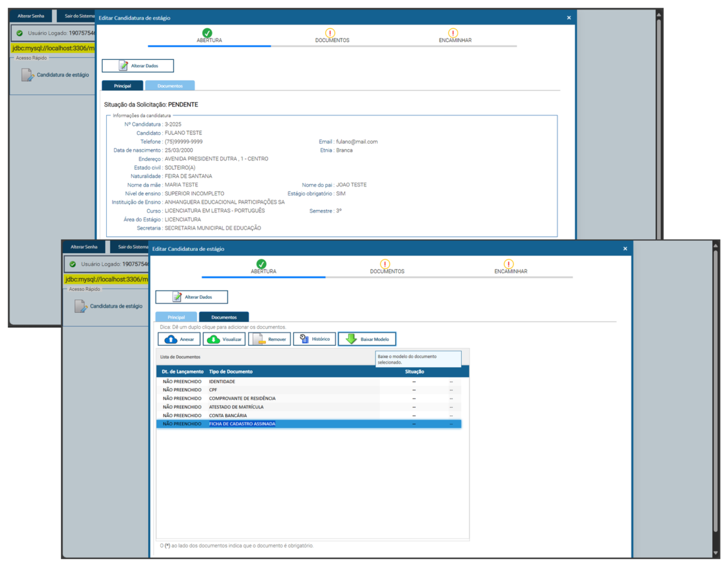Click the DOCUMENTOS warning step in lower window
This screenshot has width=728, height=567.
tap(385, 264)
